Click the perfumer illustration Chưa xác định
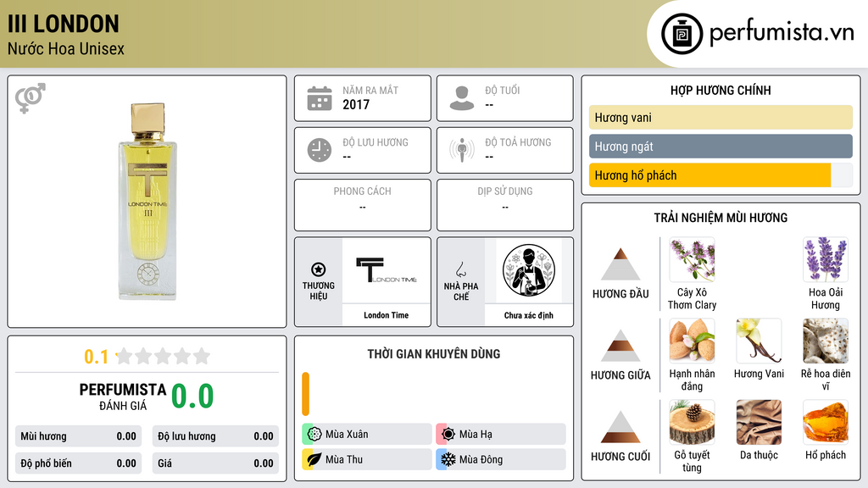 [529, 270]
